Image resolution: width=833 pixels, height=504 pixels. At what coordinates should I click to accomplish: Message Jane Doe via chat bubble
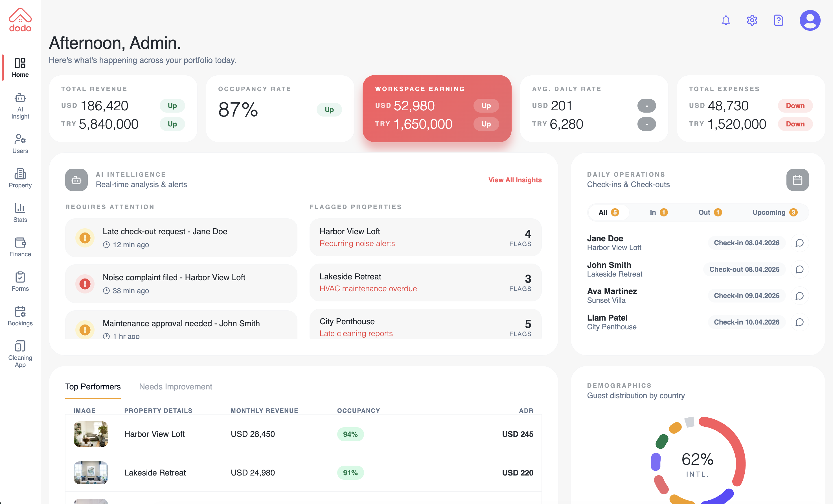click(x=800, y=243)
